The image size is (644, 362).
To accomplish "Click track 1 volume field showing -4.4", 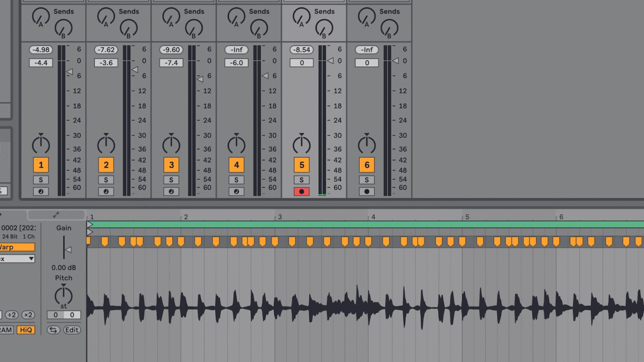I will 41,63.
